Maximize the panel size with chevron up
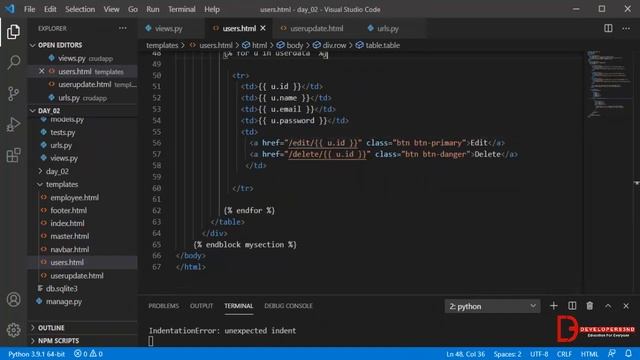 [x=608, y=306]
